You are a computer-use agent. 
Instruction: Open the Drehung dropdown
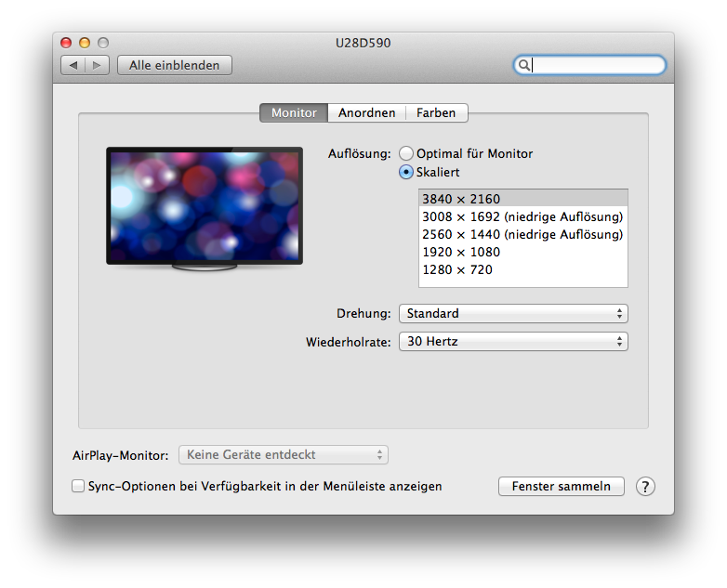pos(513,314)
